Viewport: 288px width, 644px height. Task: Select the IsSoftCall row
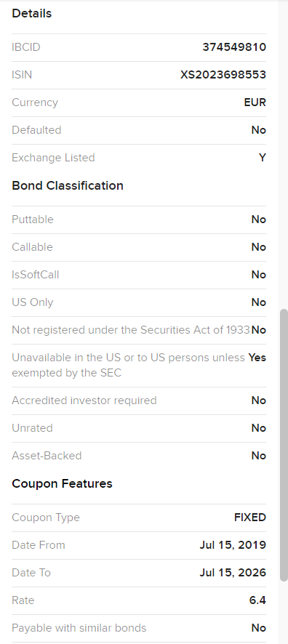(139, 275)
